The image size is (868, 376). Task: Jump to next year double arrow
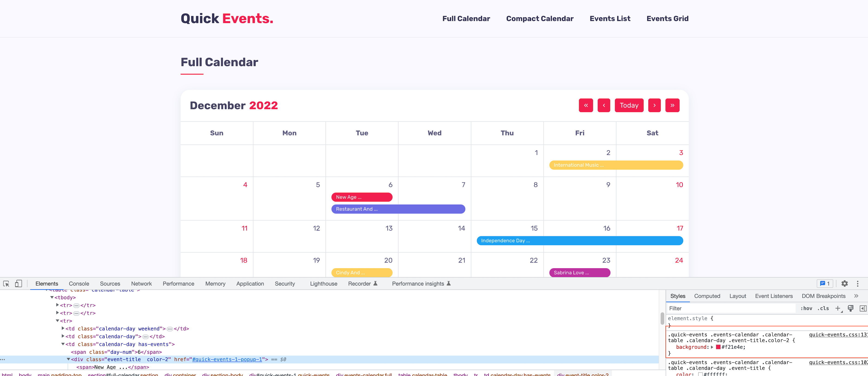point(672,105)
